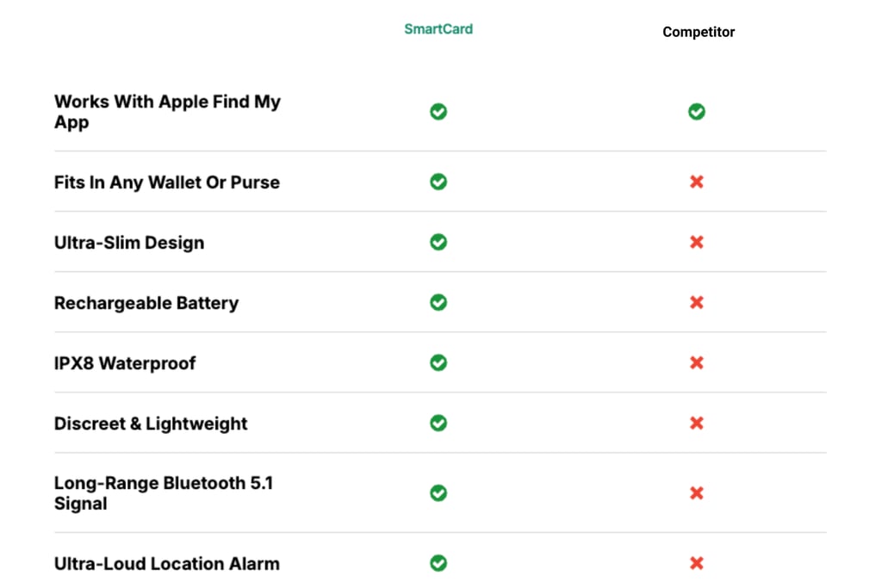Click Competitor checkmark for Apple Find My
The width and height of the screenshot is (882, 588).
point(697,112)
